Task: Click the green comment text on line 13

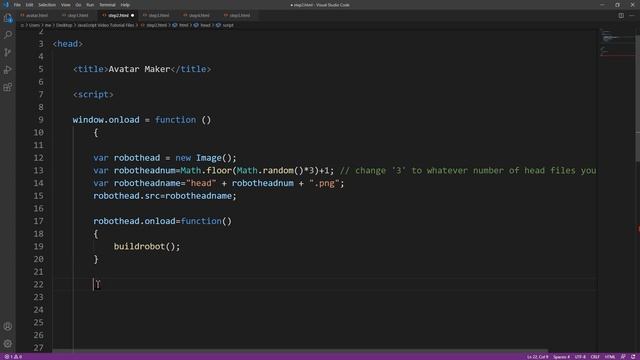Action: click(468, 170)
